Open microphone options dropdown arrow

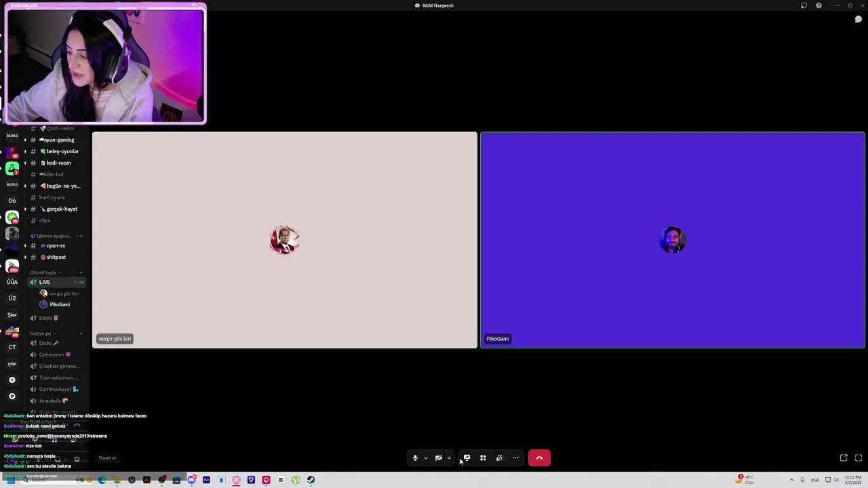426,458
